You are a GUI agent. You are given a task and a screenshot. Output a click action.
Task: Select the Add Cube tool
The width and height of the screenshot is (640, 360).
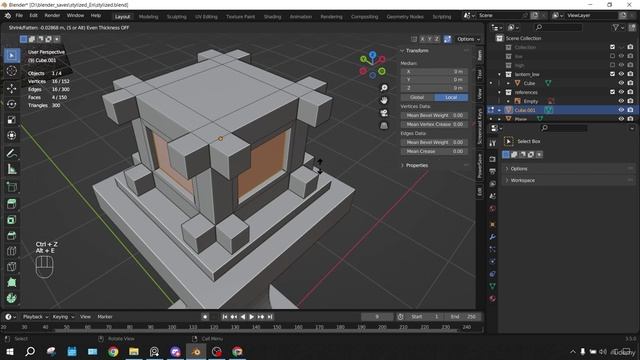click(x=12, y=187)
